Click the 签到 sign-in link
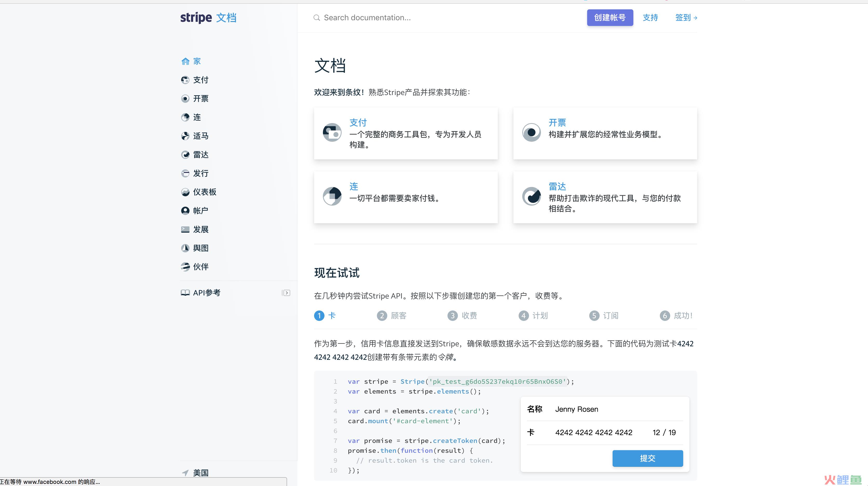This screenshot has width=868, height=486. [x=686, y=18]
